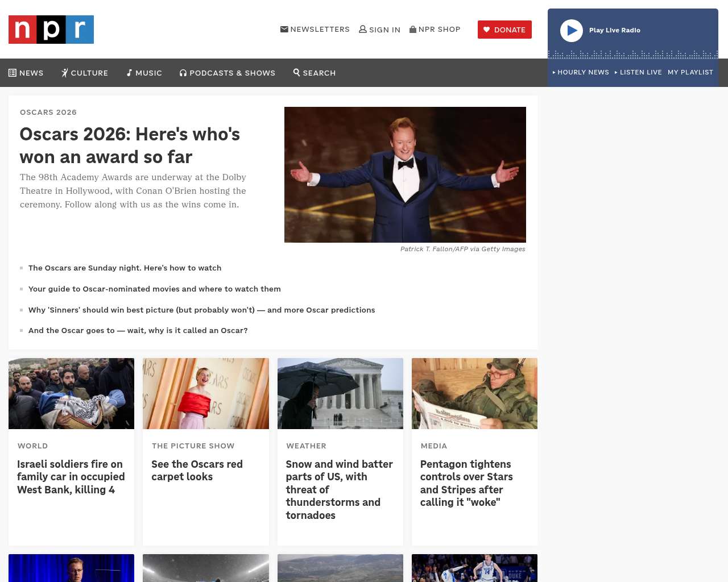Click the Oscars 2026 section label
728x582 pixels.
click(x=48, y=112)
